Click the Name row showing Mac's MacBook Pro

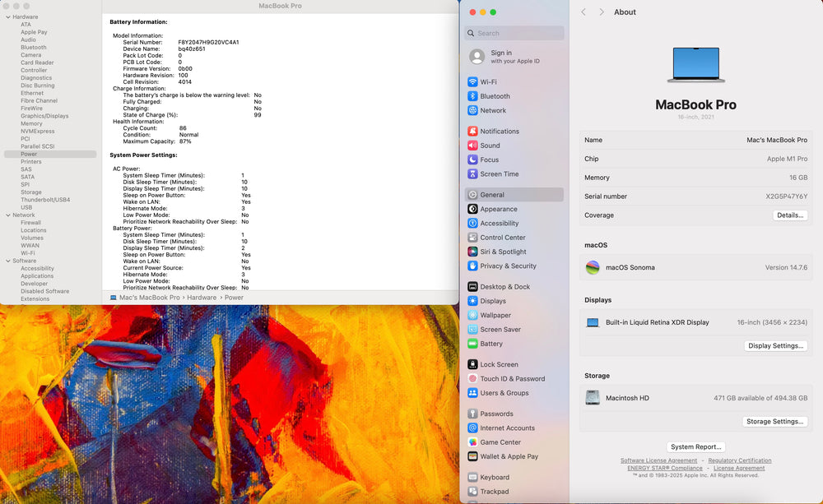coord(696,140)
